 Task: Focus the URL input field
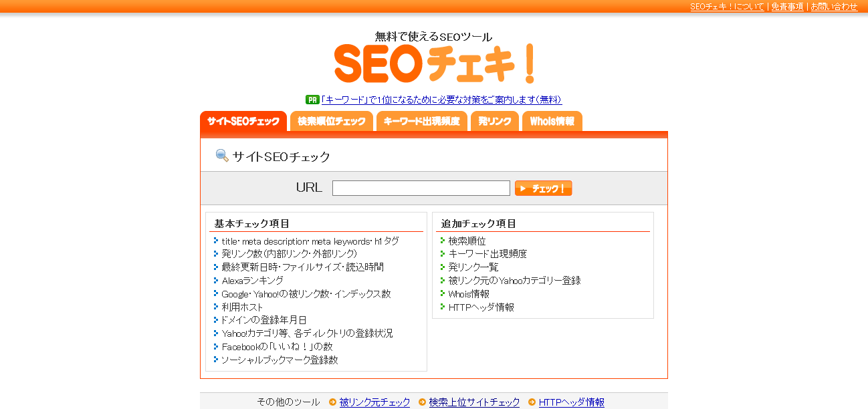[x=421, y=188]
